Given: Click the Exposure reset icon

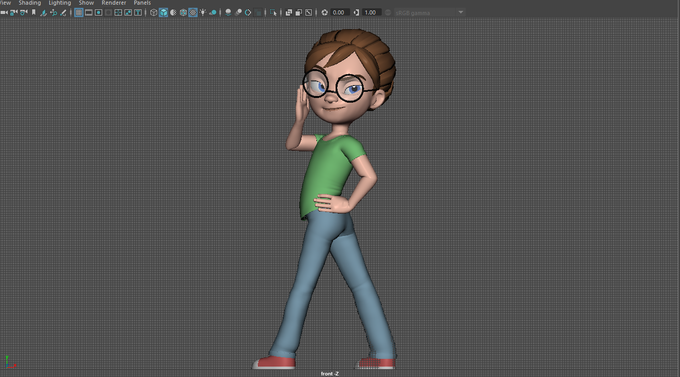Looking at the screenshot, I should 324,13.
